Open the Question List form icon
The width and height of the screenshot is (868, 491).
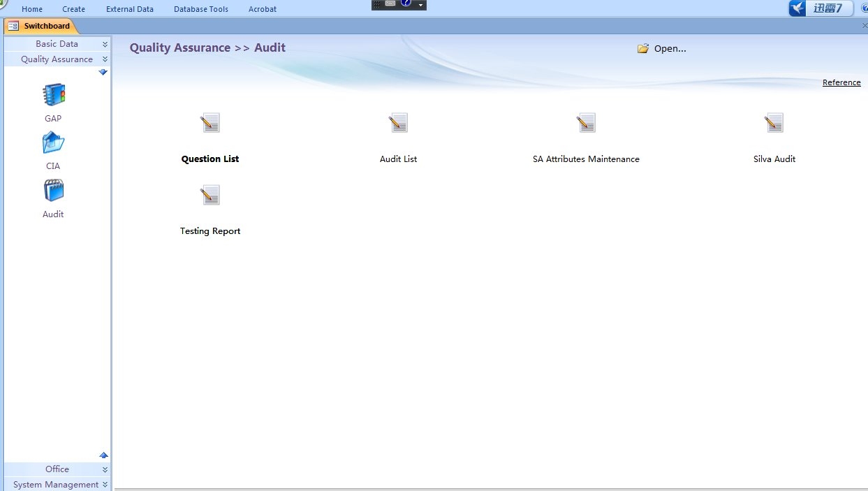[x=210, y=124]
